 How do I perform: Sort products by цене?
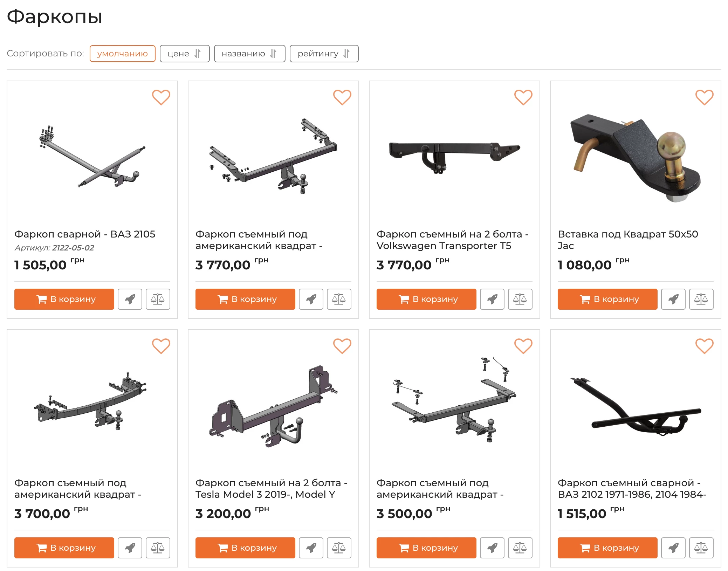pyautogui.click(x=185, y=54)
